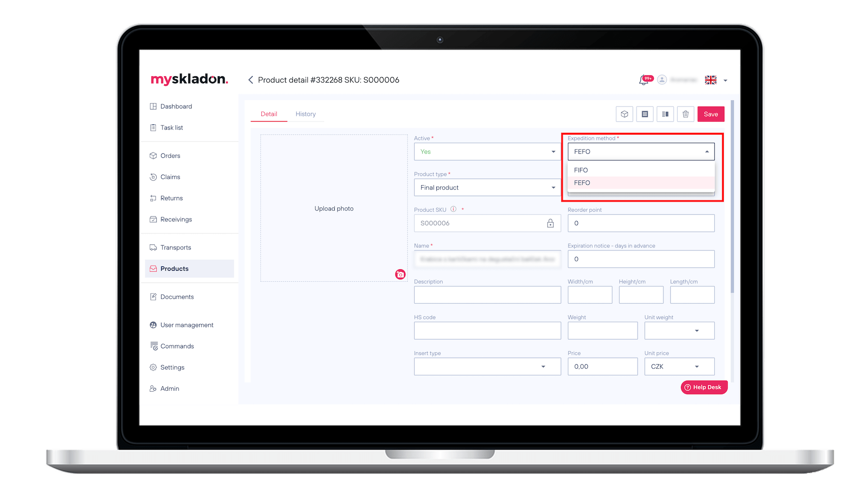Click the Reorder point field
Image resolution: width=868 pixels, height=495 pixels.
click(x=641, y=223)
